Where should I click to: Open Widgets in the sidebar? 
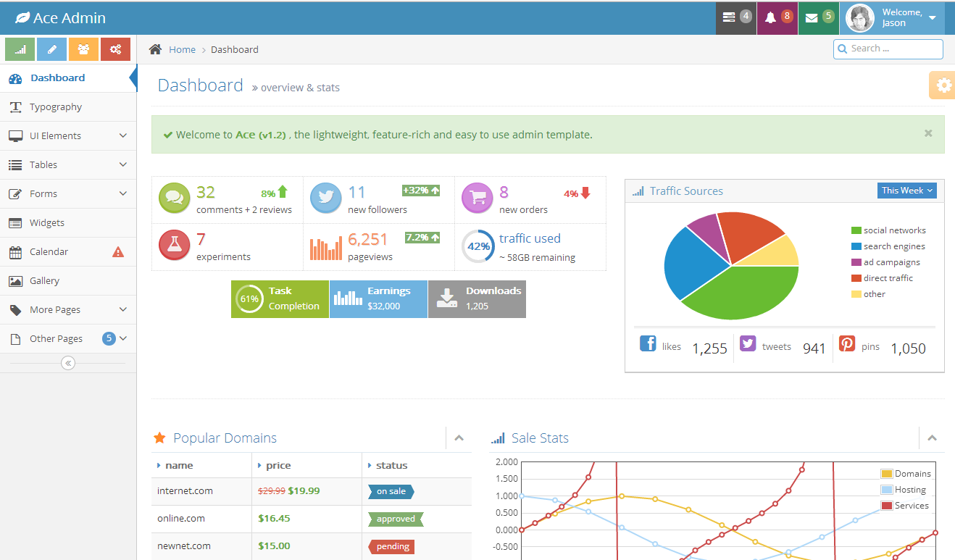[68, 222]
